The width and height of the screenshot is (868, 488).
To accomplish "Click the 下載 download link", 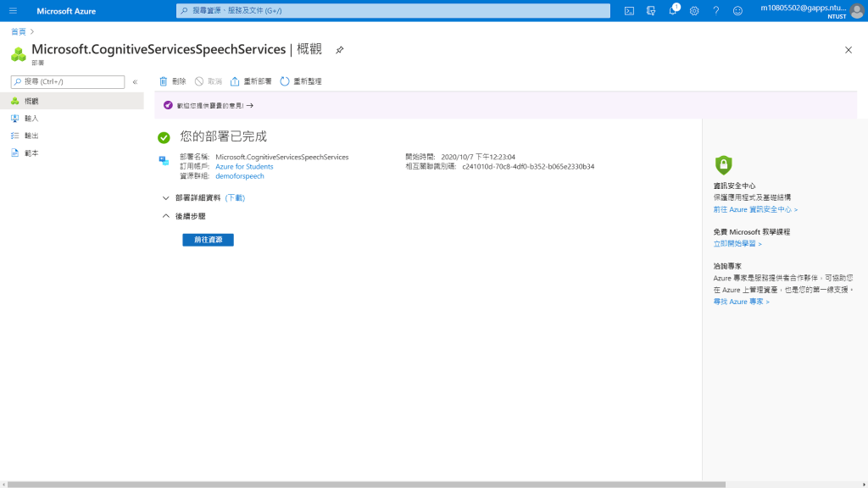I will tap(235, 197).
